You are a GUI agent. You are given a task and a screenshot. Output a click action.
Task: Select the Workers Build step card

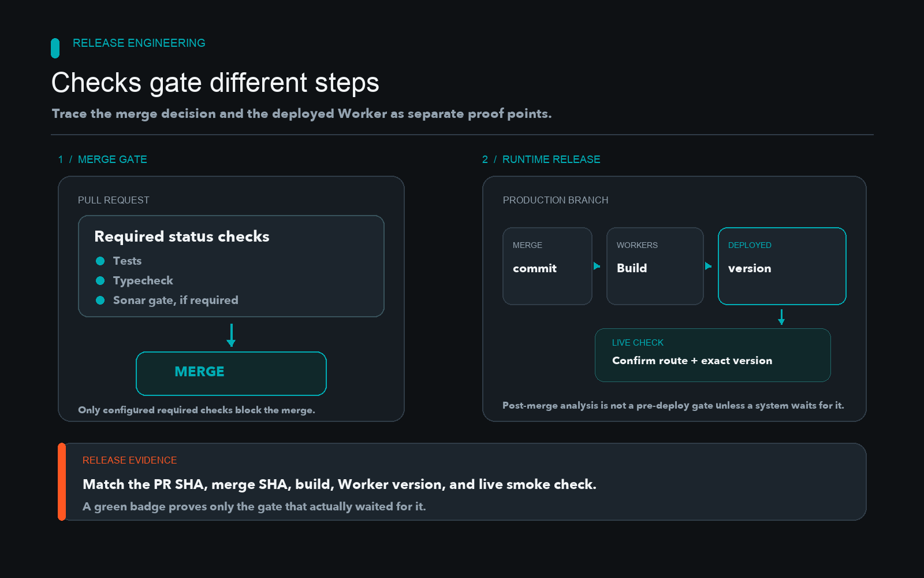point(655,266)
